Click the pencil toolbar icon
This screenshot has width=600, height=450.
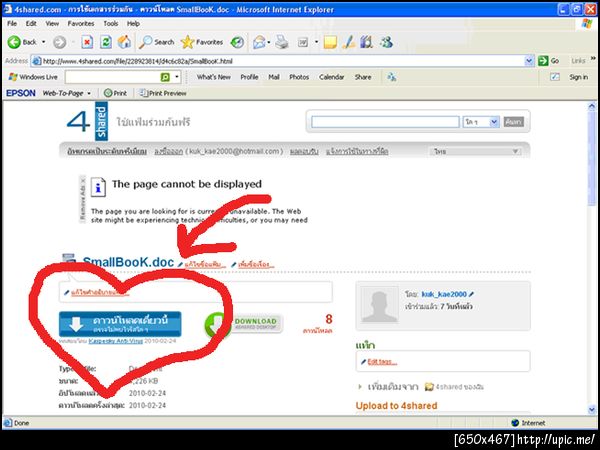349,42
